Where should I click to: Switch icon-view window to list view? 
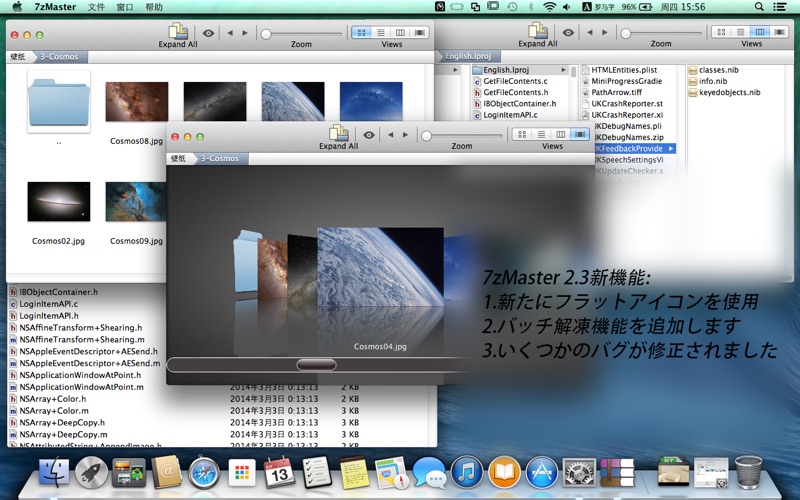point(381,33)
